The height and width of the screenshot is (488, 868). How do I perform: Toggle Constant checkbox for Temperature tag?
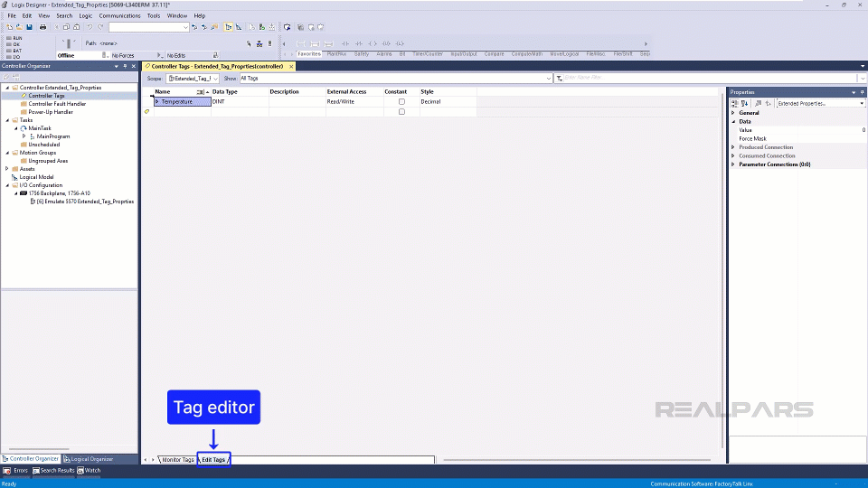401,102
